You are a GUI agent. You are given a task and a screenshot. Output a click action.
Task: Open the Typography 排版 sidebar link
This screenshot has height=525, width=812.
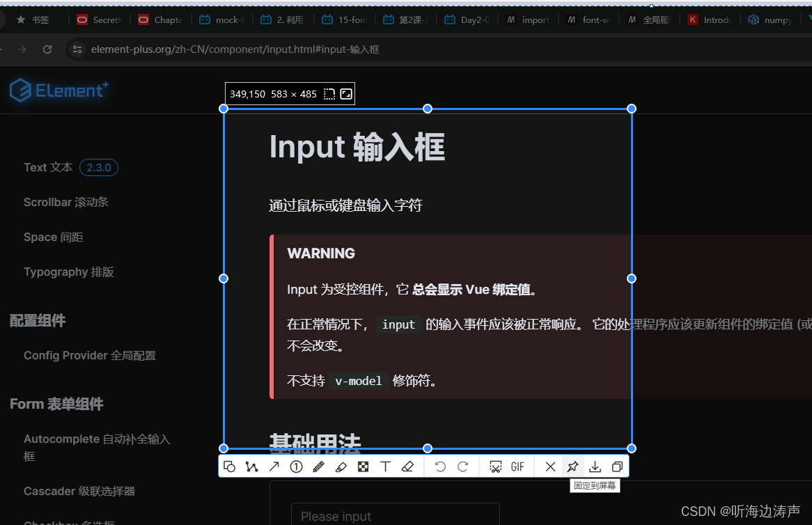[x=68, y=272]
